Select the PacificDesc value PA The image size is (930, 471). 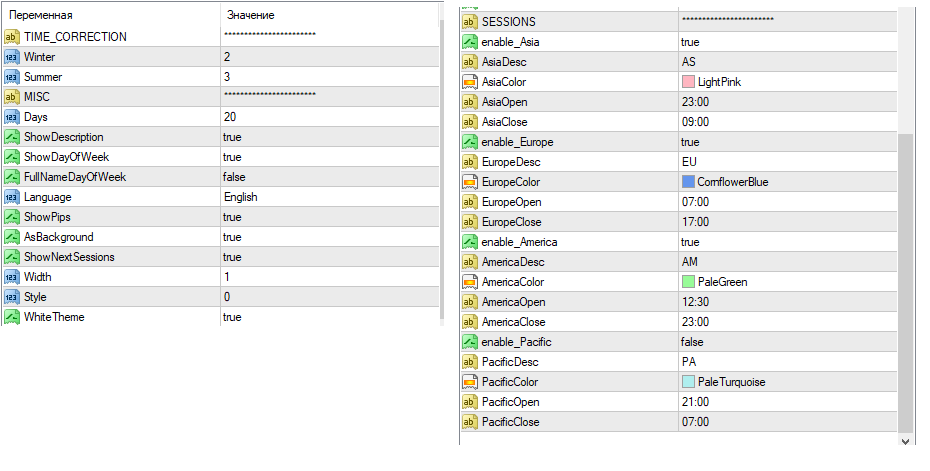click(689, 362)
